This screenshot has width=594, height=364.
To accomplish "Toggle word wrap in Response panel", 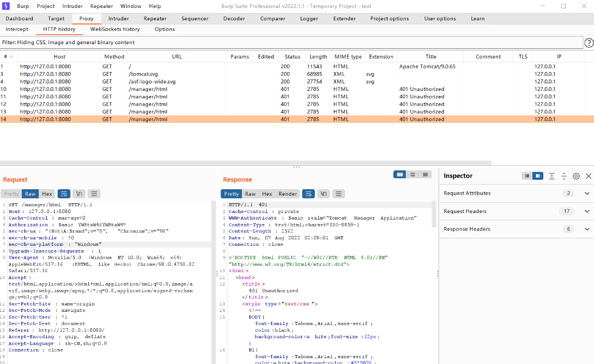I will click(x=308, y=194).
